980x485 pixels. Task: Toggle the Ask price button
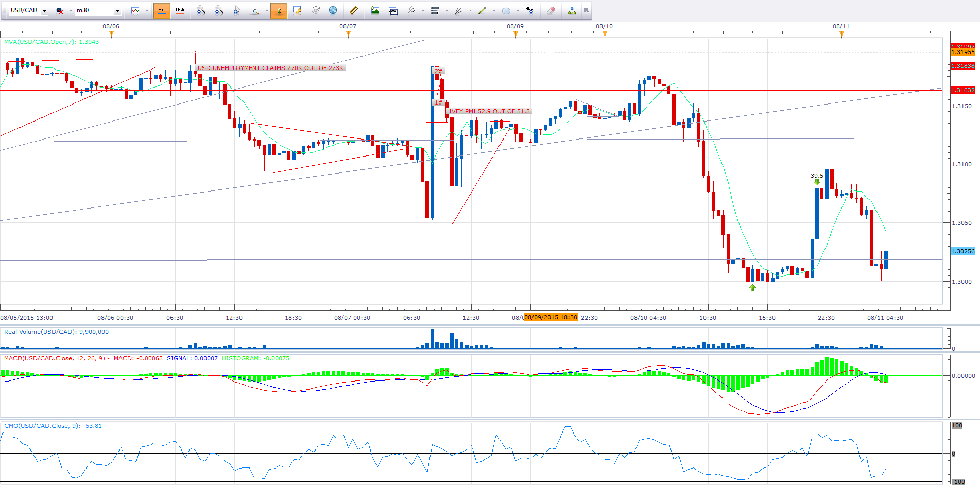coord(180,10)
